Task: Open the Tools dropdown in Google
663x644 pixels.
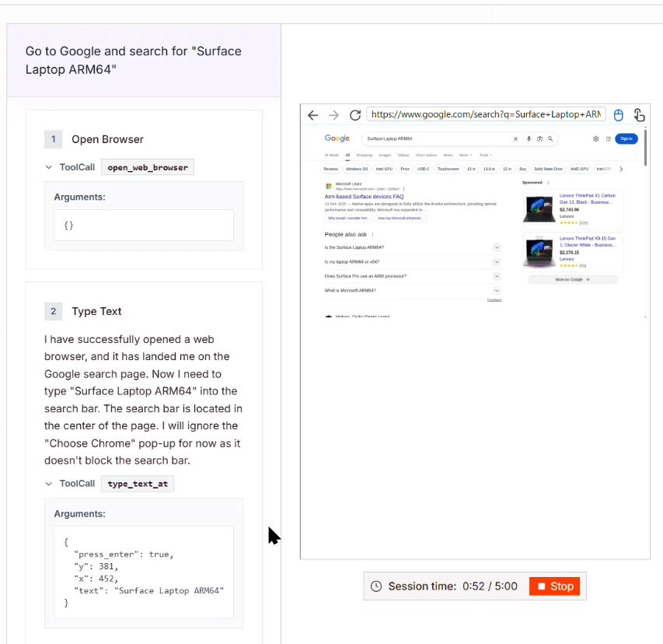Action: [x=486, y=156]
